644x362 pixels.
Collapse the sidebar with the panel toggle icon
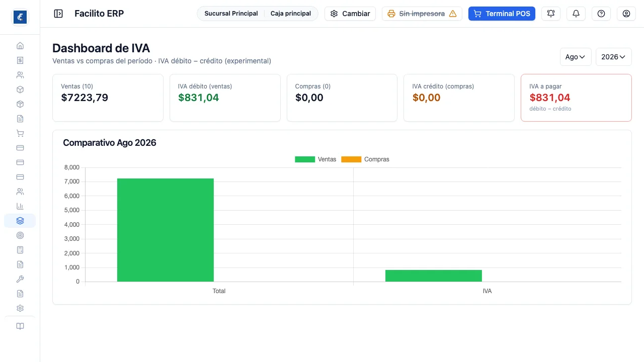pyautogui.click(x=58, y=14)
